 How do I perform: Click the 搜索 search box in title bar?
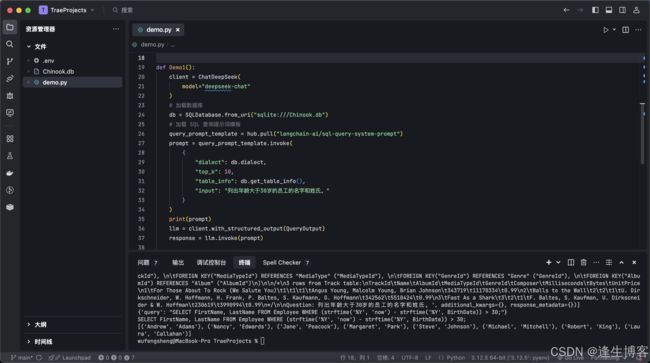point(124,10)
